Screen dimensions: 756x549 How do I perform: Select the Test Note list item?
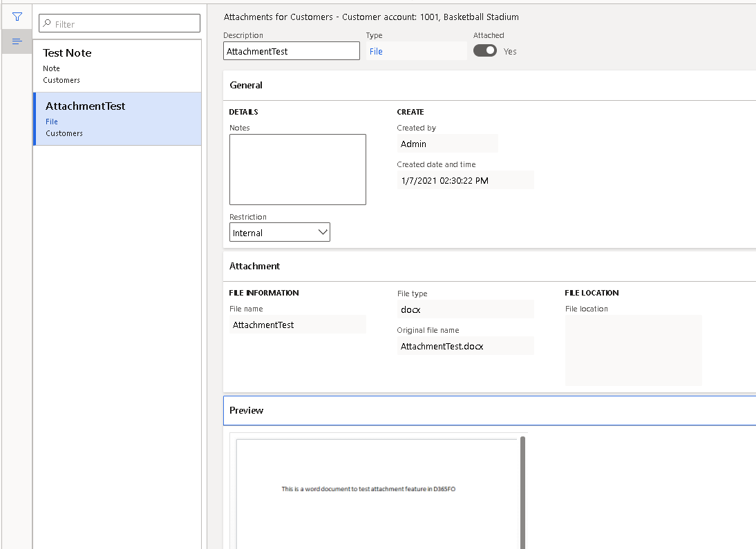coord(117,66)
